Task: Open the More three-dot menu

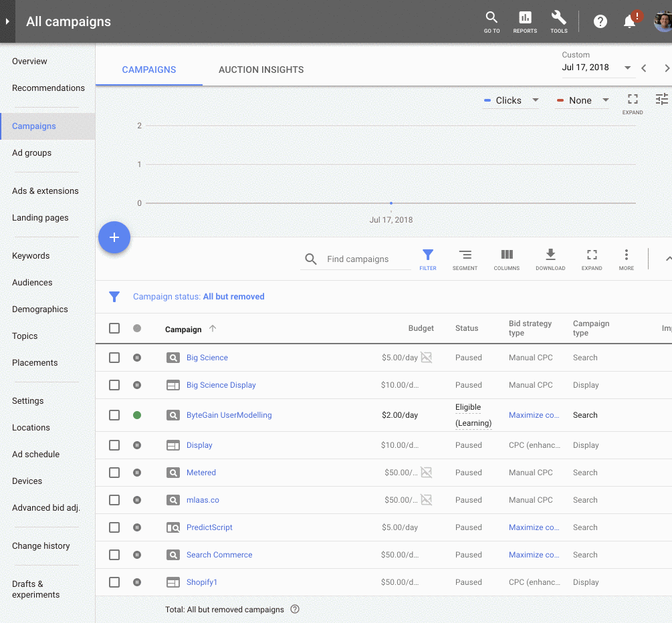Action: point(626,259)
